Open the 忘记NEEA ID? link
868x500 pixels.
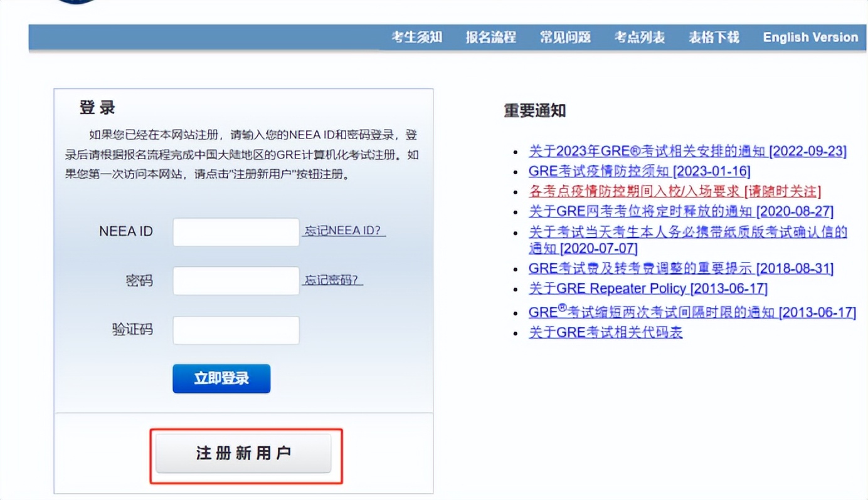[x=344, y=231]
